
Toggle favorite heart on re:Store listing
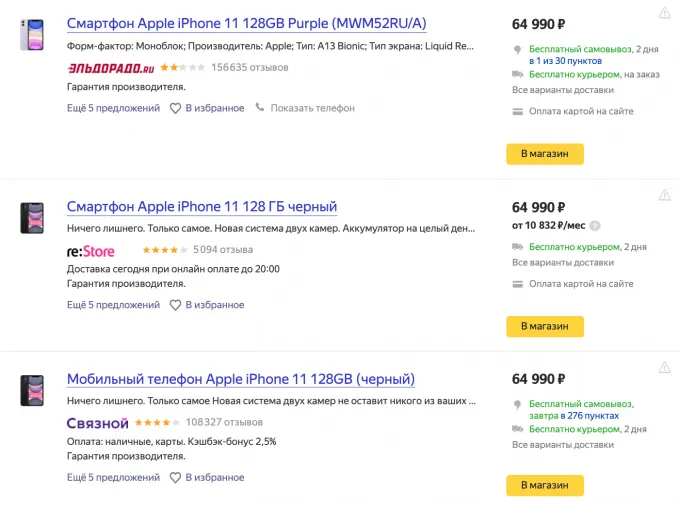click(175, 305)
